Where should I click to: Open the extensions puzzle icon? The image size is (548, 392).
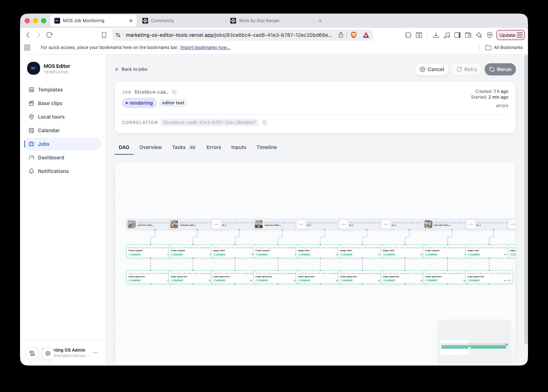(408, 35)
